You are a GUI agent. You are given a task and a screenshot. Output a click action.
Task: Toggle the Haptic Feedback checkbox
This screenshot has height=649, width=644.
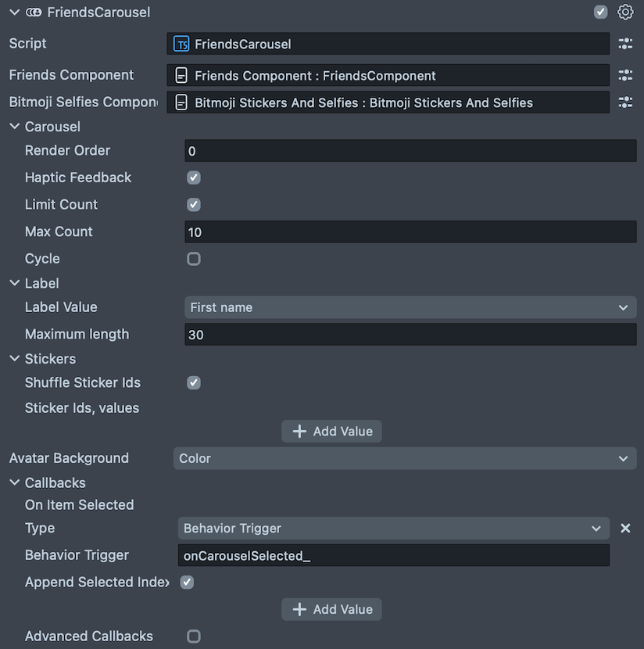194,177
